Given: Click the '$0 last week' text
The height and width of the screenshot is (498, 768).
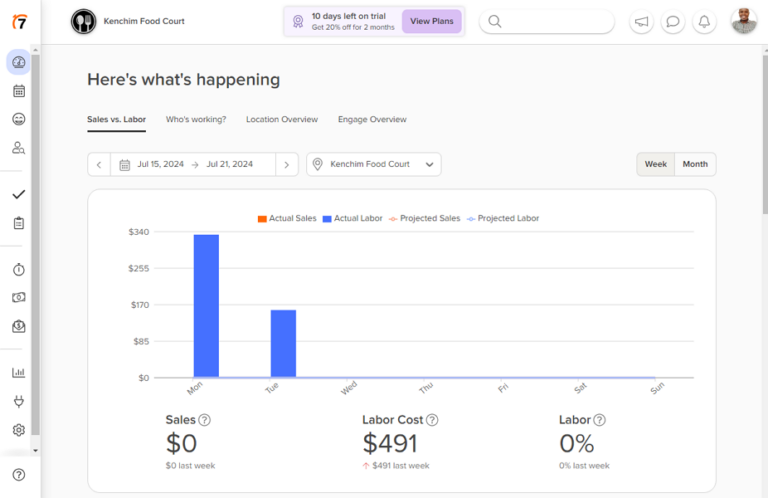Looking at the screenshot, I should tap(190, 466).
